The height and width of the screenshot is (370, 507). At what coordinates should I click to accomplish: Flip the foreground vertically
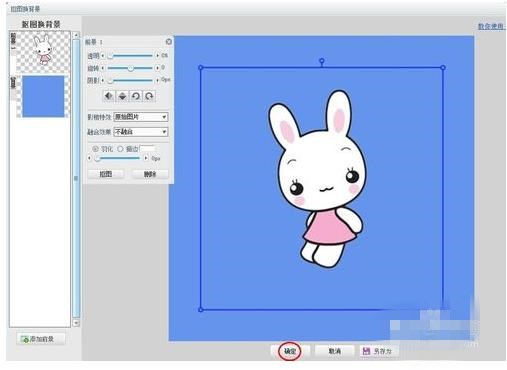pos(122,96)
